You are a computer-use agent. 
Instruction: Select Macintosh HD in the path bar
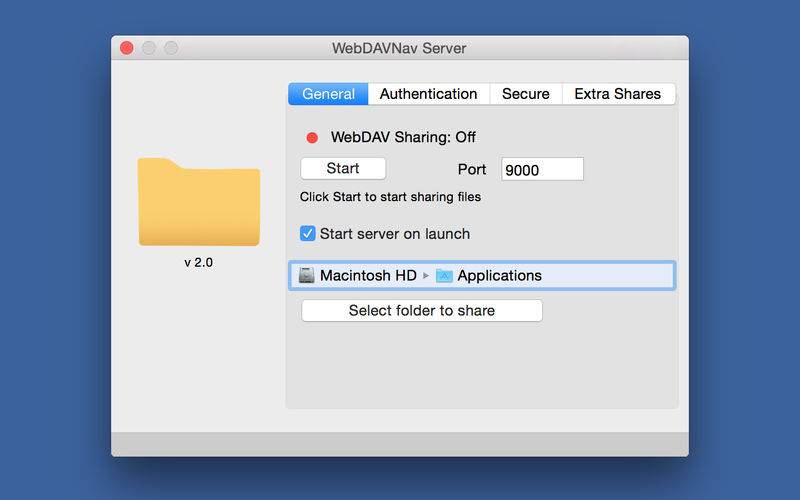point(368,276)
